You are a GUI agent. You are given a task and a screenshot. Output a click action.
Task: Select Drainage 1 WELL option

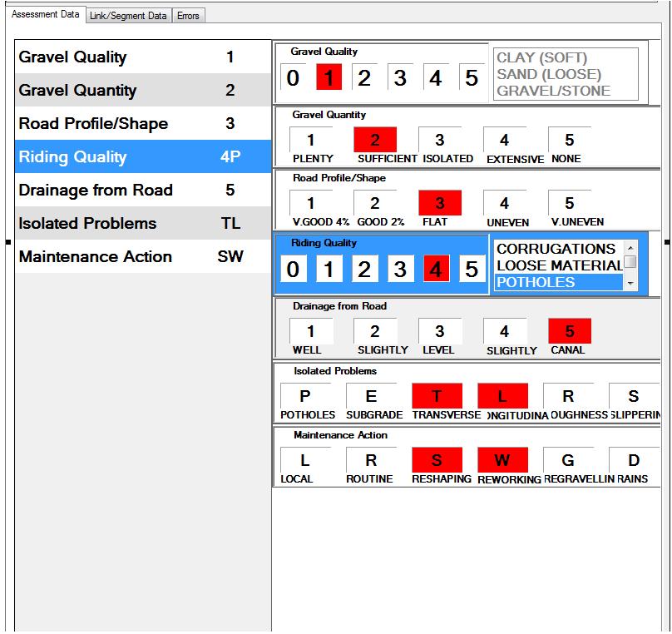311,332
